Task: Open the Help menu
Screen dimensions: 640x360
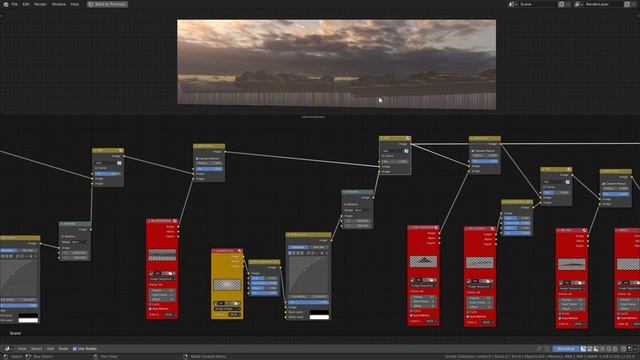Action: tap(75, 4)
